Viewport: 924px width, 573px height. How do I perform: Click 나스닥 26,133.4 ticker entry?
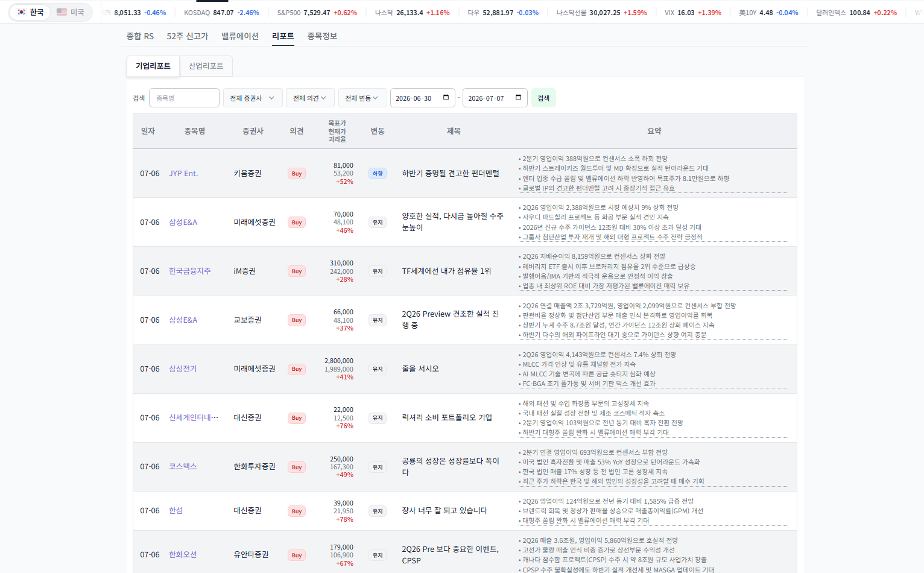pos(412,13)
